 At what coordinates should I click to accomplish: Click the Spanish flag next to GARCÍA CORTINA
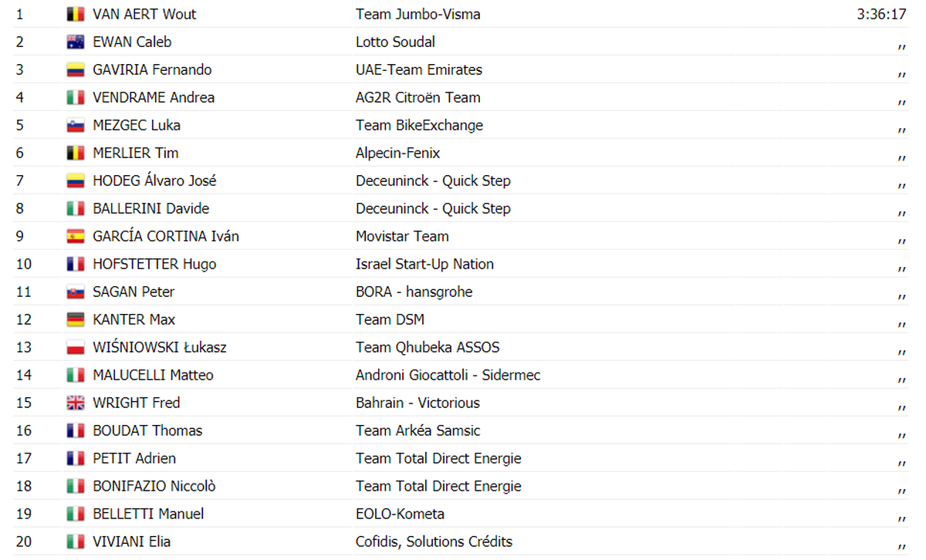pyautogui.click(x=75, y=236)
